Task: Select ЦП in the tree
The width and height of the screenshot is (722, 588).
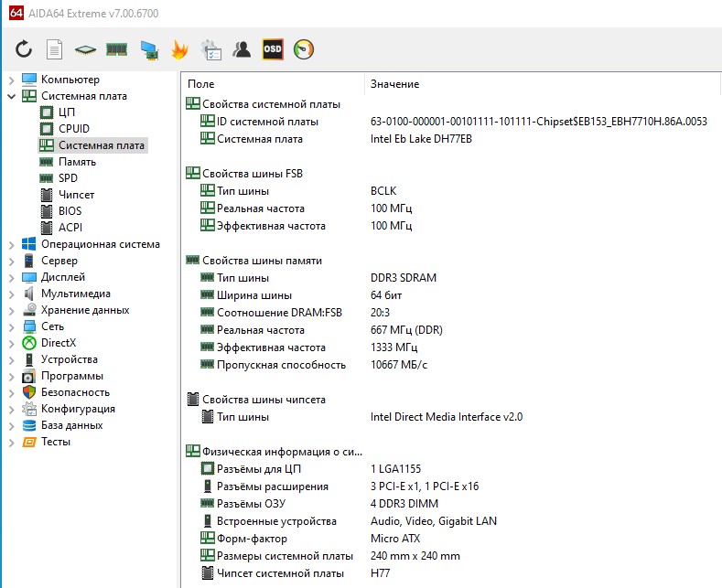Action: click(x=67, y=112)
